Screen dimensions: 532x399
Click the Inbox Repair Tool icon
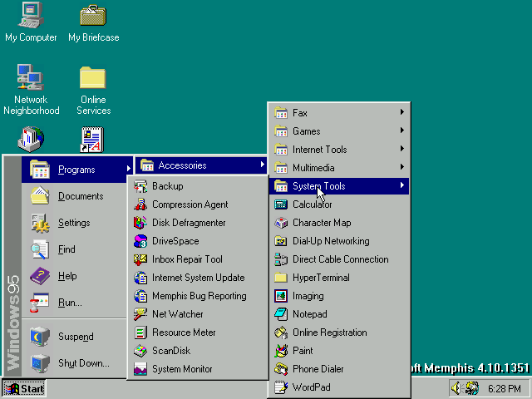140,259
